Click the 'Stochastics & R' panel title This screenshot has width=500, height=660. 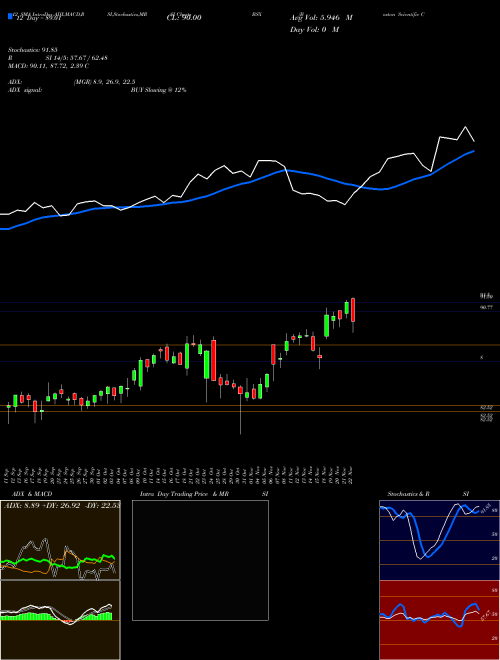(408, 494)
